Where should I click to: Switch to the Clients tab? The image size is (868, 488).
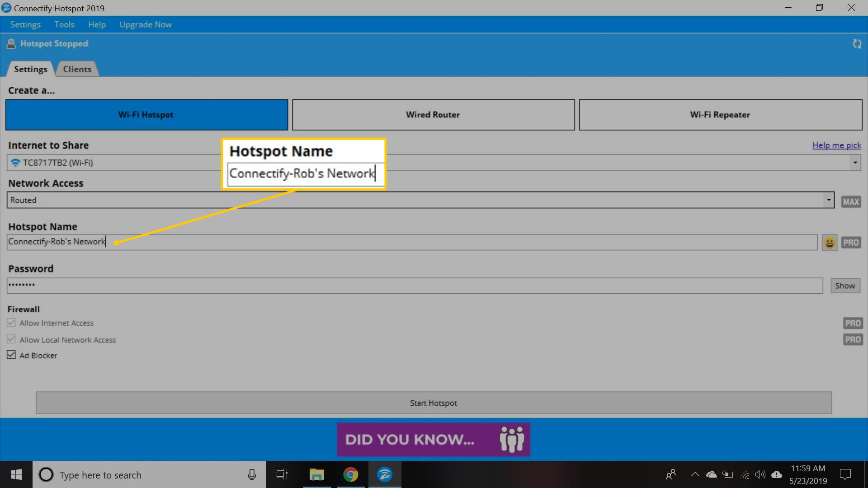click(77, 69)
